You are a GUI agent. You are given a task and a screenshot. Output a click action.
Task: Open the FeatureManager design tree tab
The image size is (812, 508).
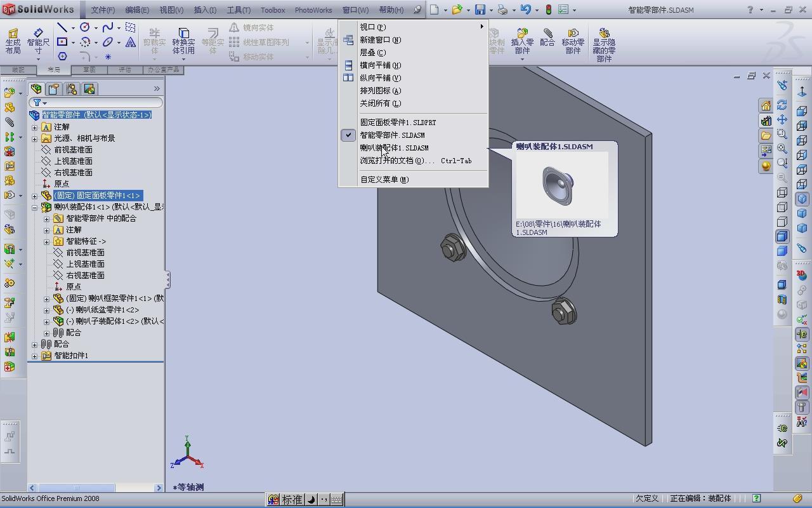36,89
